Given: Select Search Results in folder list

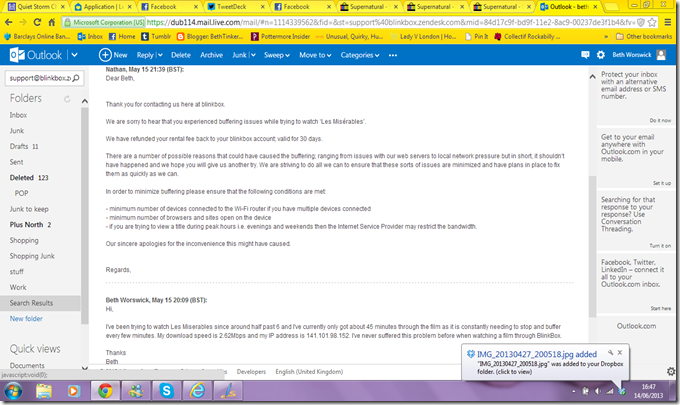Looking at the screenshot, I should [40, 303].
